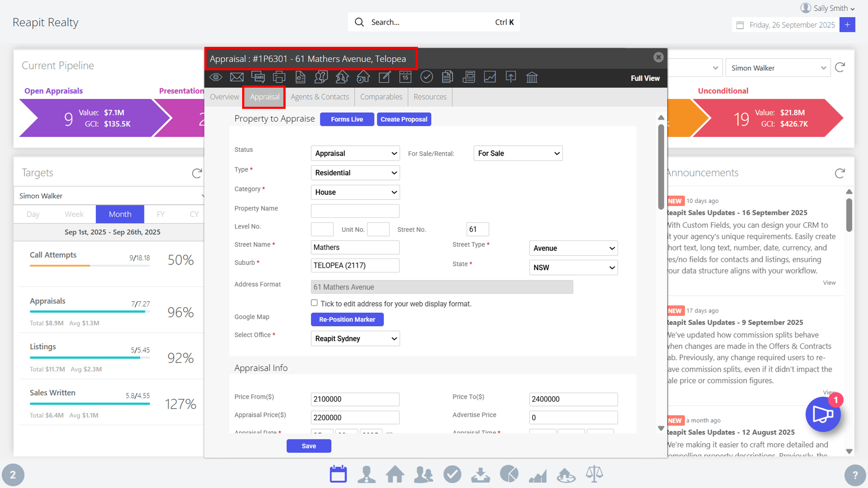Click the printer icon in appraisal toolbar
This screenshot has width=868, height=488.
[x=279, y=77]
